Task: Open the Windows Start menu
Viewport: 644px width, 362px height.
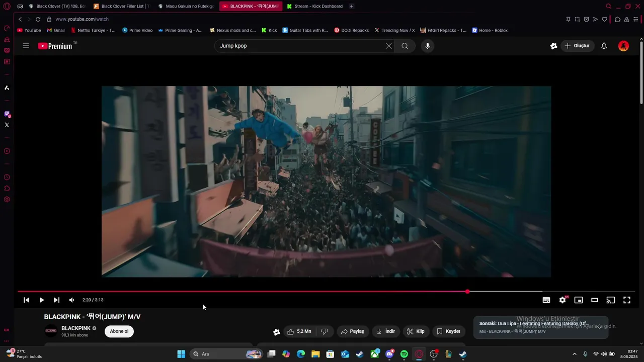Action: [x=181, y=354]
